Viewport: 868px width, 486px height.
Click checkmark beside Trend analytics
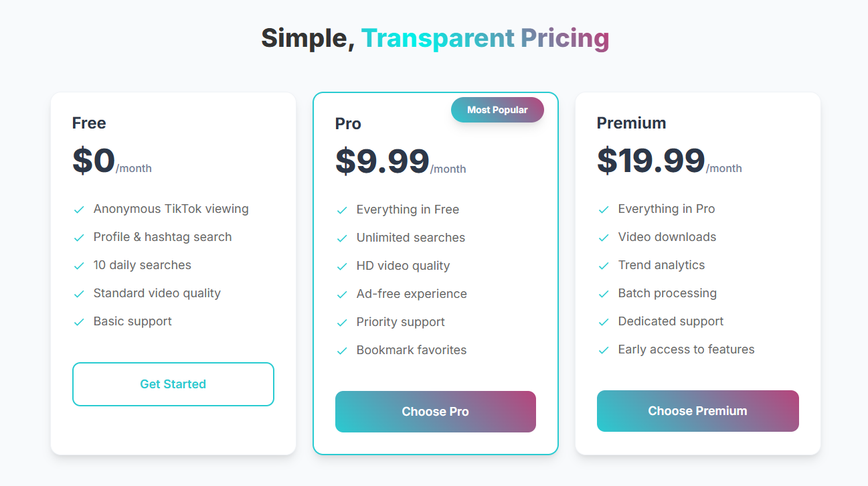pyautogui.click(x=604, y=266)
